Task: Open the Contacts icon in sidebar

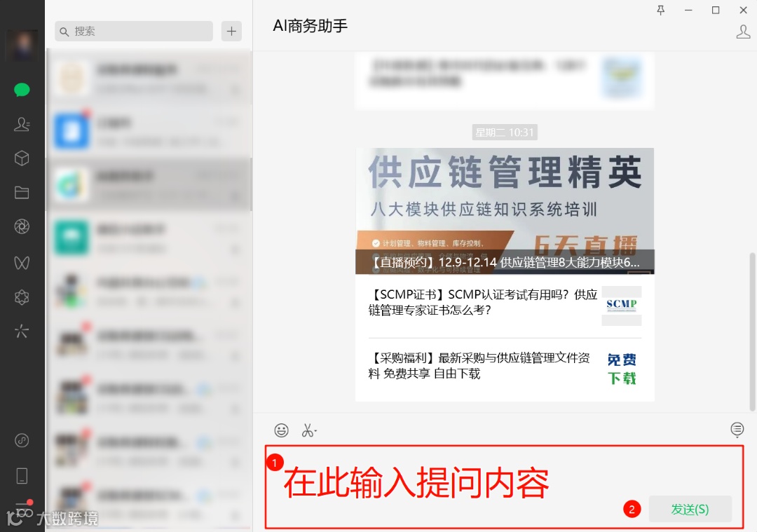Action: coord(22,124)
